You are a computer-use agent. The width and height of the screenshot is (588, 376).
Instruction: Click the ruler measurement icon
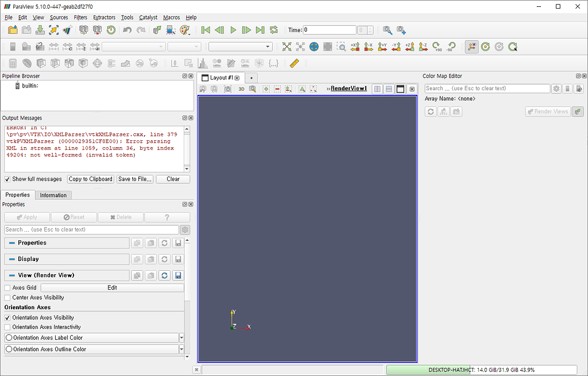[295, 63]
